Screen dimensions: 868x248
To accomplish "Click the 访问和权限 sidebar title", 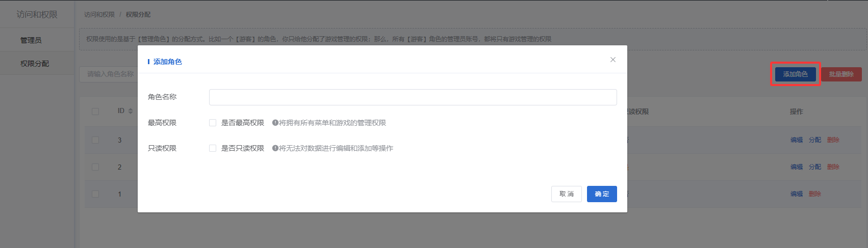I will click(37, 14).
